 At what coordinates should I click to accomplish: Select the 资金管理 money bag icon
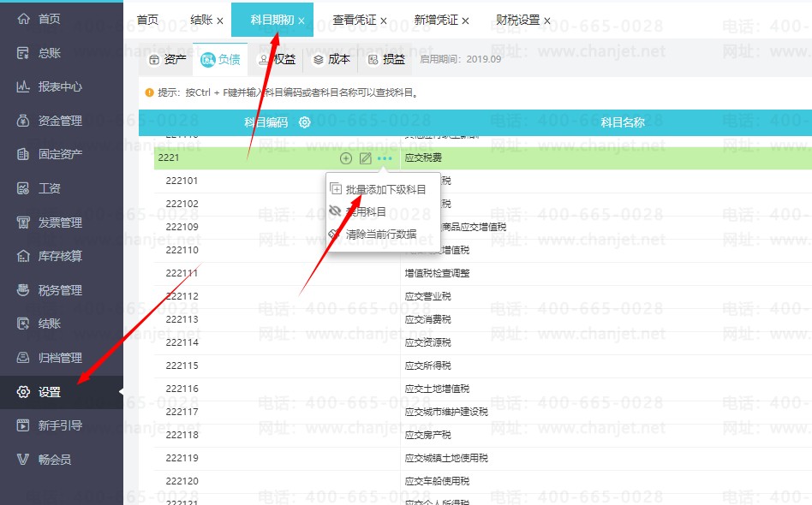tap(23, 121)
